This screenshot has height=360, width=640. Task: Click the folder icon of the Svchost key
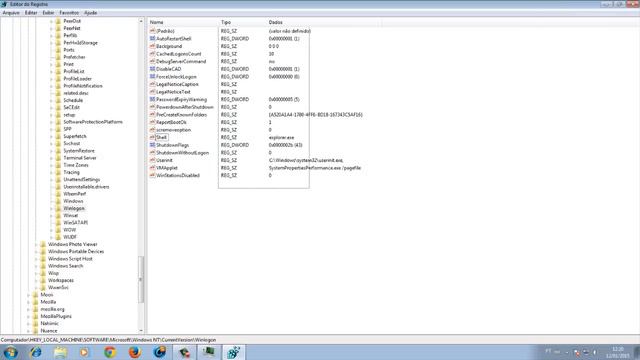[58, 143]
